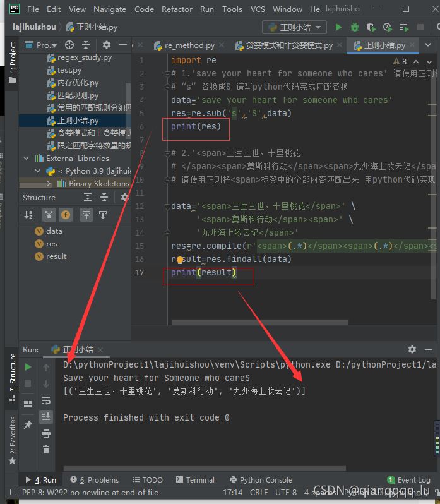Run the script with the green Run toolbar button
Screen dimensions: 440x504
pos(338,27)
